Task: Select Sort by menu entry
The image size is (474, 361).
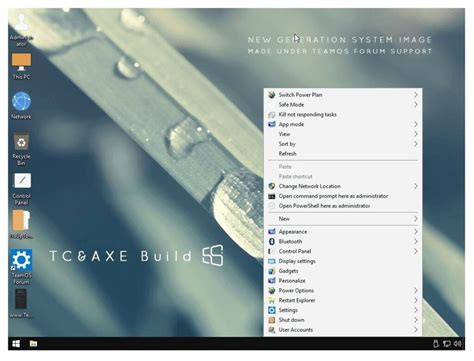Action: point(343,144)
